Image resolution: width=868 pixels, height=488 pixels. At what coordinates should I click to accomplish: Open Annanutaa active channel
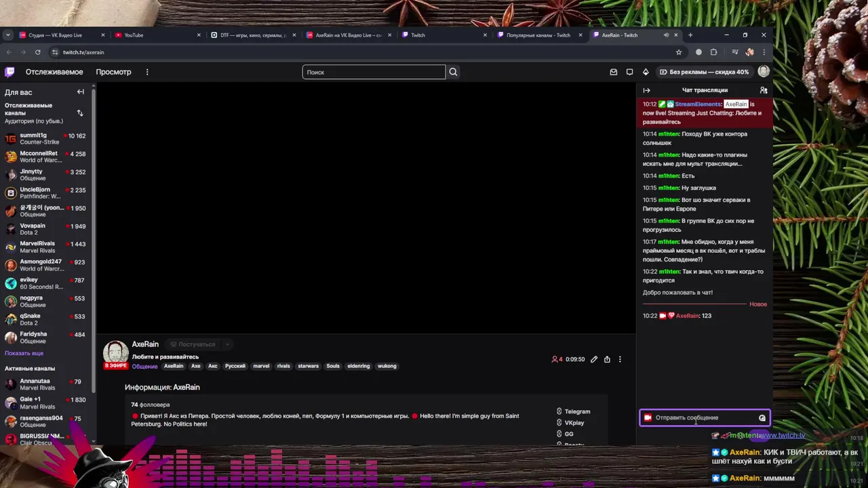[45, 384]
